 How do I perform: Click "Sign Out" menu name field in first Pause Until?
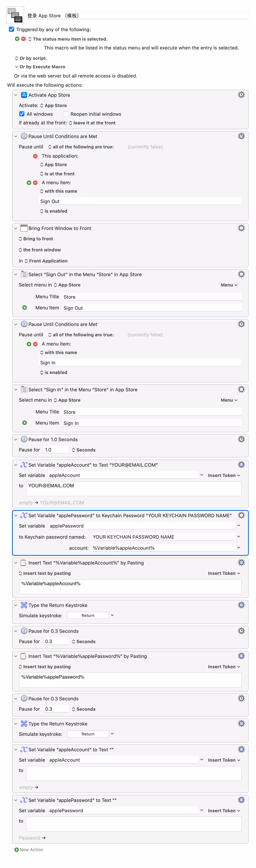tap(140, 201)
